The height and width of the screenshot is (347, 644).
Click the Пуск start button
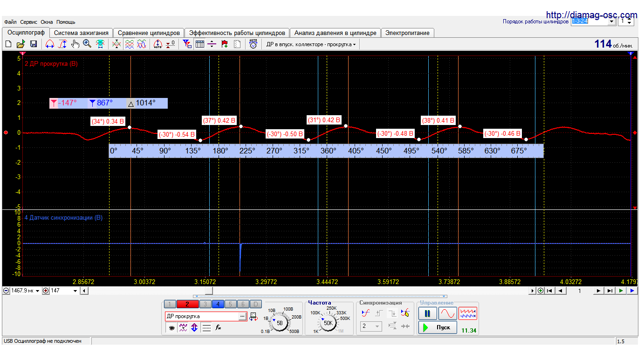point(437,327)
